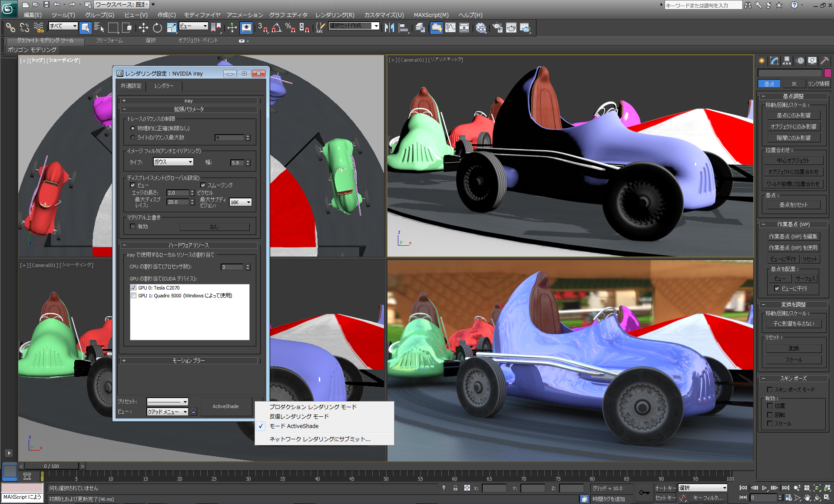Open the ガウス filter type dropdown
Viewport: 834px width, 504px height.
[173, 162]
